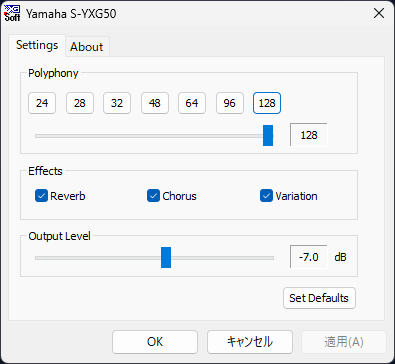Click the Output Level slider handle
Screen dimensions: 395x364
[166, 257]
